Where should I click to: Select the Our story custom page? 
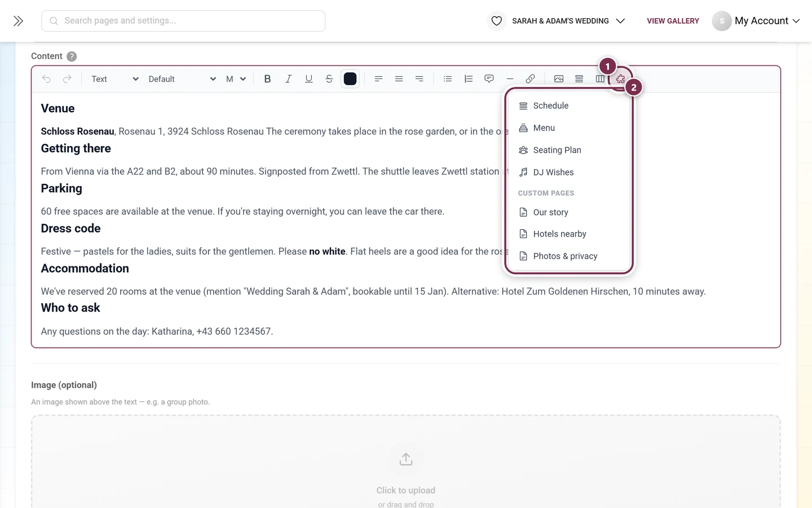click(x=568, y=212)
